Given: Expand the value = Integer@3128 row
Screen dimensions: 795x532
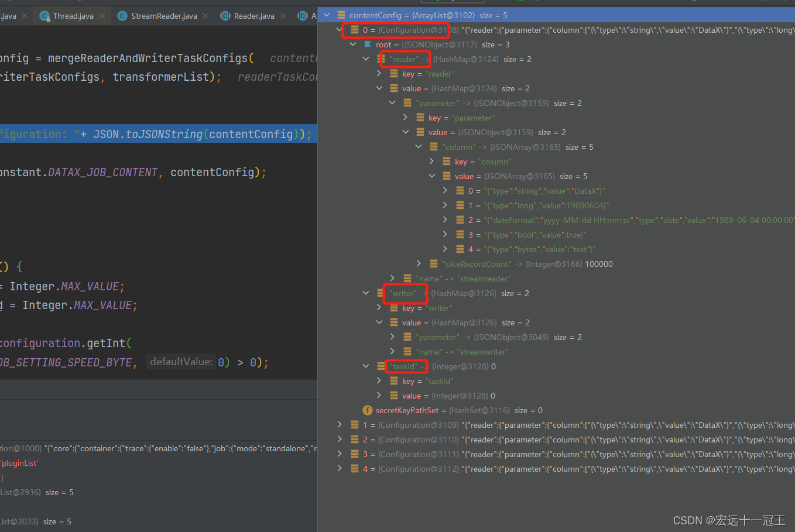Looking at the screenshot, I should (379, 396).
